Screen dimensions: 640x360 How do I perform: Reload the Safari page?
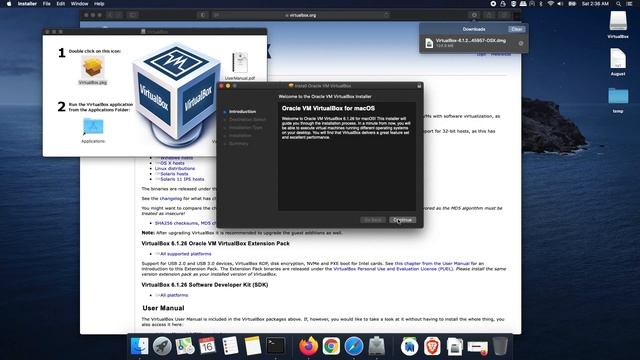tap(386, 15)
